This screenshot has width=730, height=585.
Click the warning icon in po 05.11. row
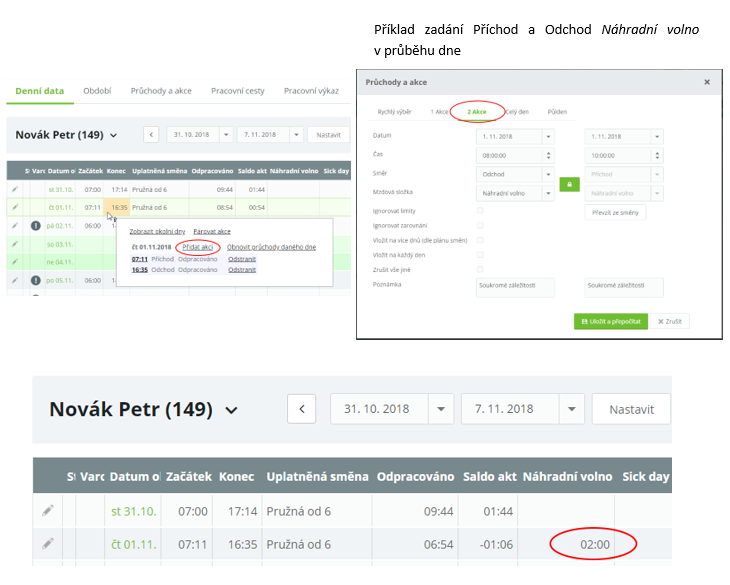point(35,281)
